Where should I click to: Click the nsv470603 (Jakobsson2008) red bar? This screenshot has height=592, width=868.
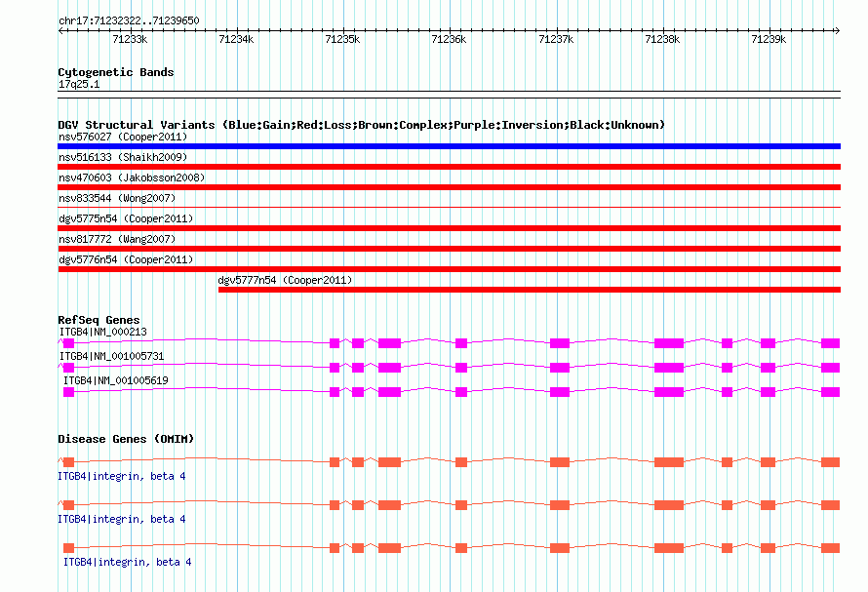click(449, 187)
